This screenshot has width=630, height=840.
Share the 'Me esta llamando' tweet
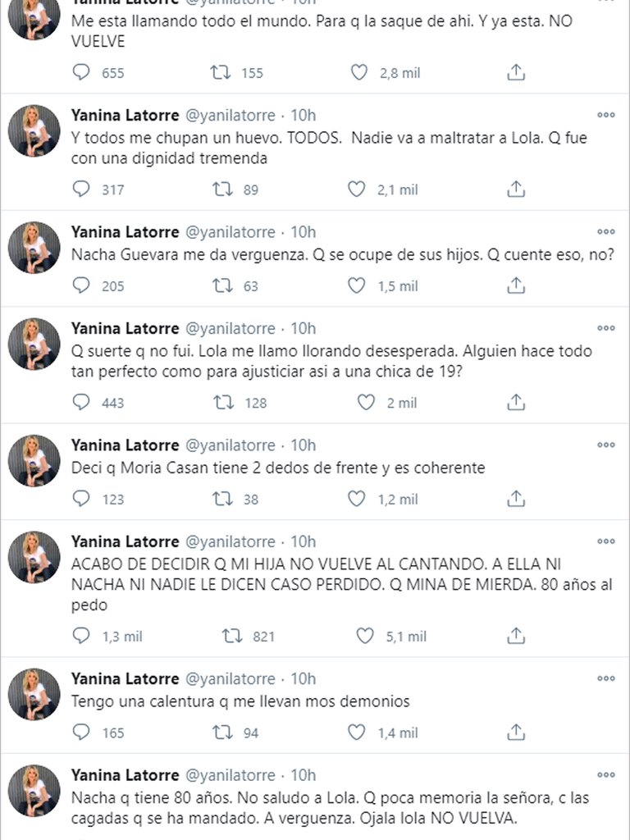point(515,73)
